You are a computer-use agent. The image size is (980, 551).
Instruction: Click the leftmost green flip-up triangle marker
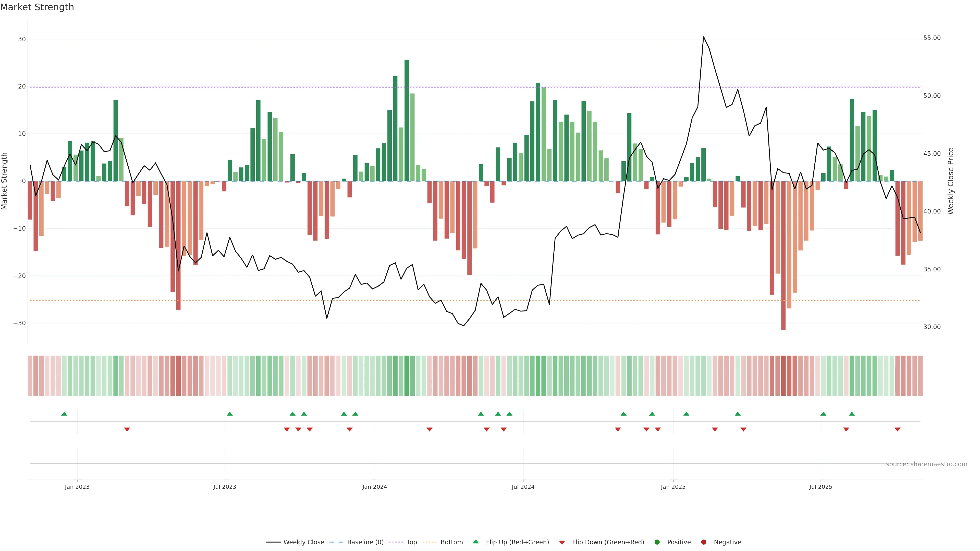click(64, 414)
